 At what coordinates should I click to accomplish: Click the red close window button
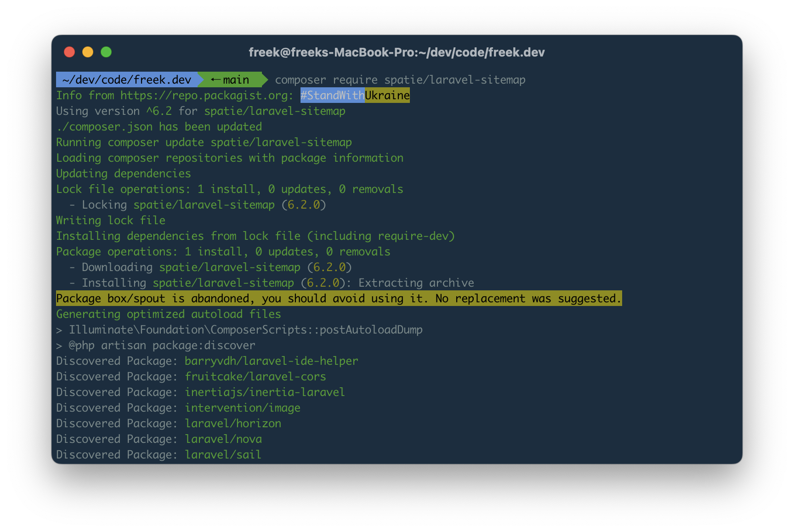click(x=69, y=52)
